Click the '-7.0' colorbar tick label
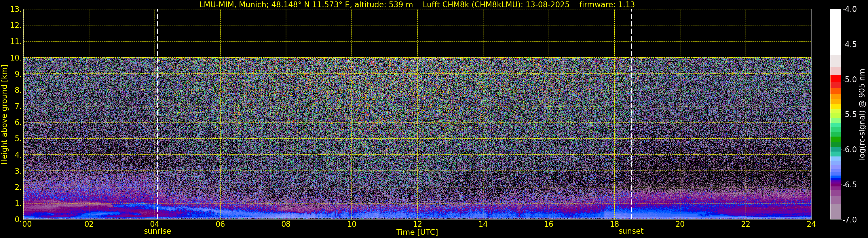Screen dimensions: 868x238 (x=849, y=220)
